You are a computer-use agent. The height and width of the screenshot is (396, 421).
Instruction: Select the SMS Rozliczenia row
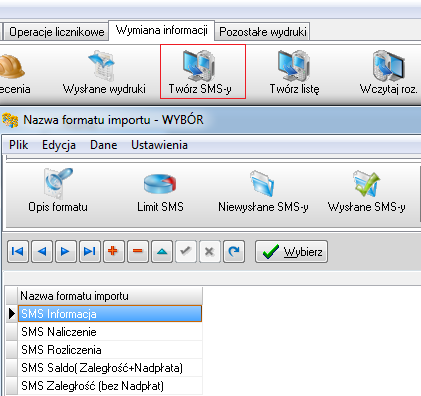coord(110,350)
